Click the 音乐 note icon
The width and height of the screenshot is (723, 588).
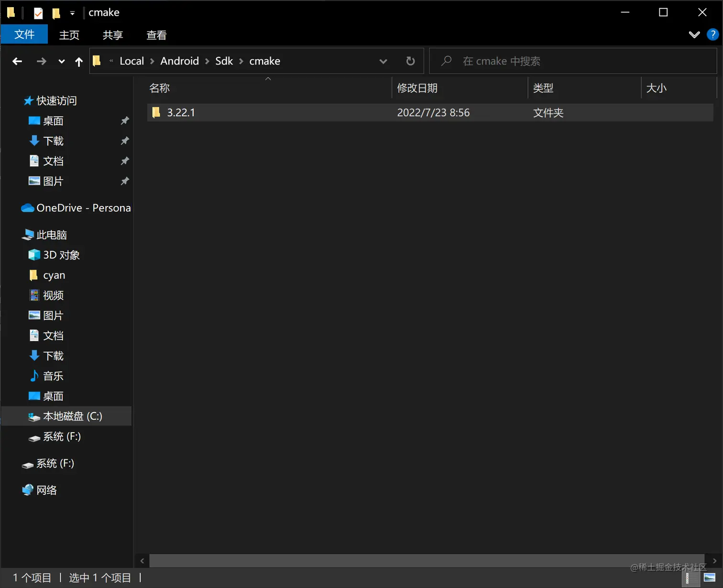coord(34,376)
